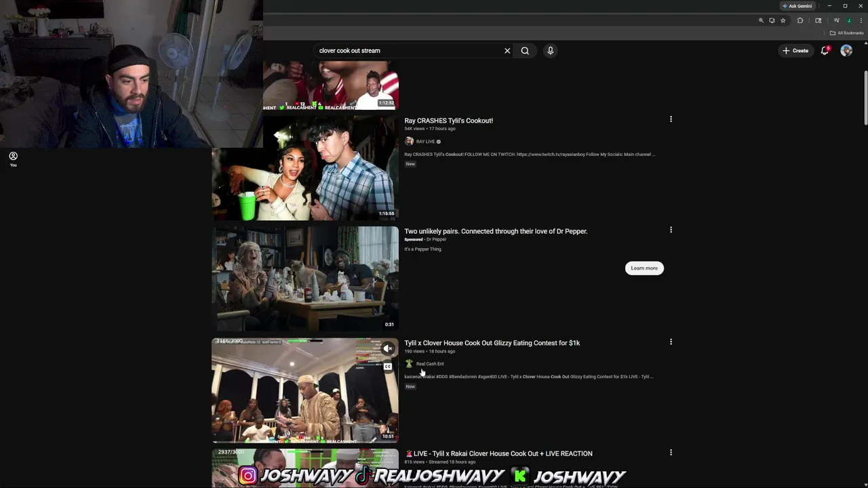
Task: Click the Ray video description snippet text
Action: 530,155
